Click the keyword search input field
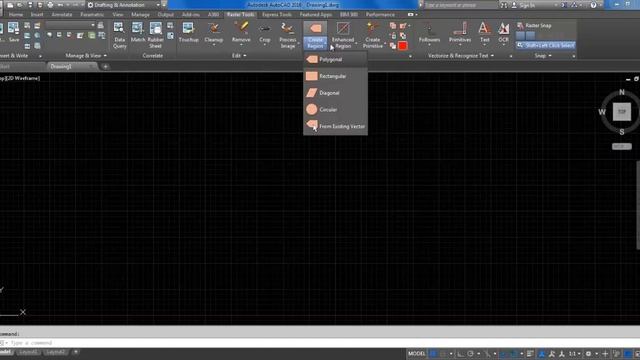The height and width of the screenshot is (360, 640). pos(461,5)
